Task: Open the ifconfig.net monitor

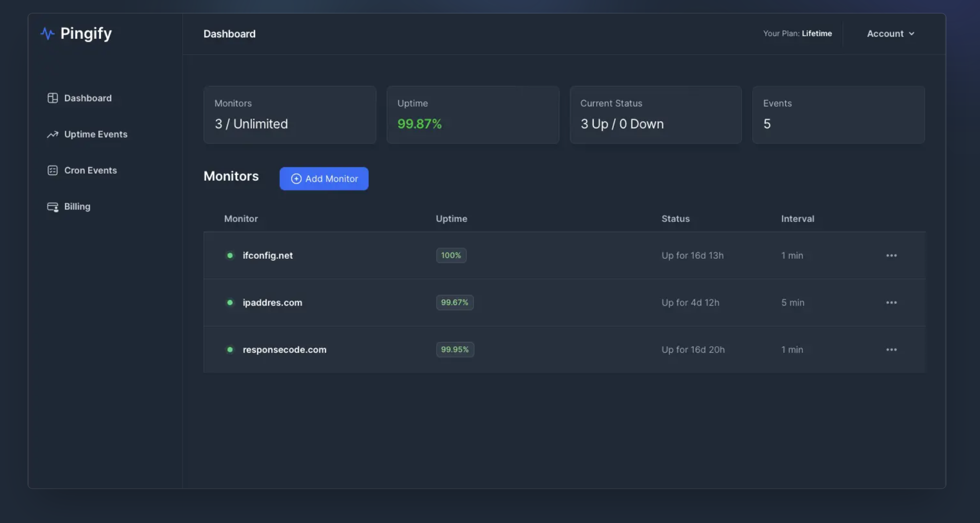Action: [x=268, y=255]
